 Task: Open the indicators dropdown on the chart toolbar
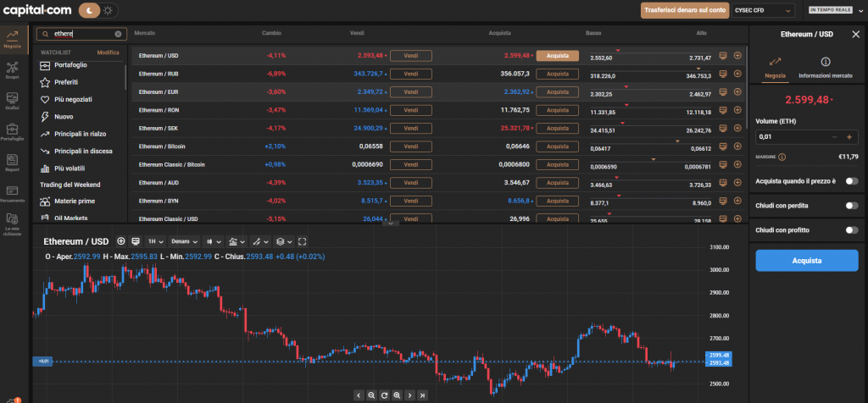click(x=237, y=241)
